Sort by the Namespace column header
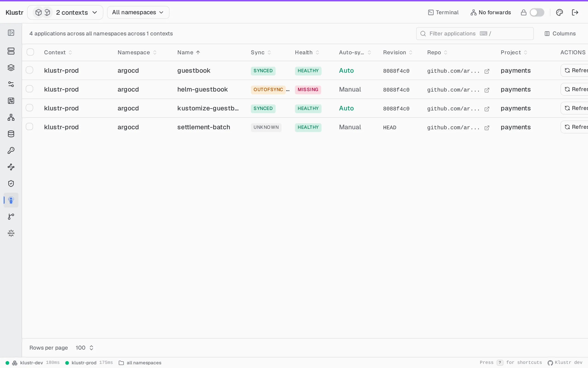This screenshot has height=368, width=588. point(137,52)
